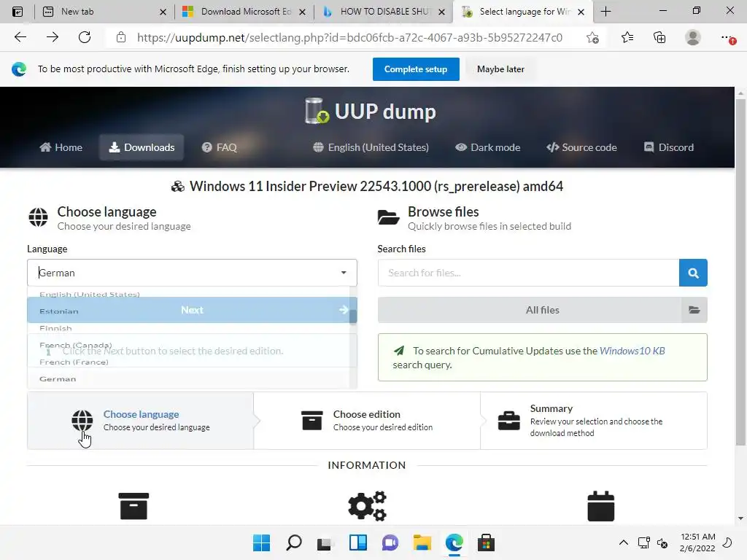Open Microsoft Store from the taskbar
This screenshot has width=747, height=560.
point(486,542)
